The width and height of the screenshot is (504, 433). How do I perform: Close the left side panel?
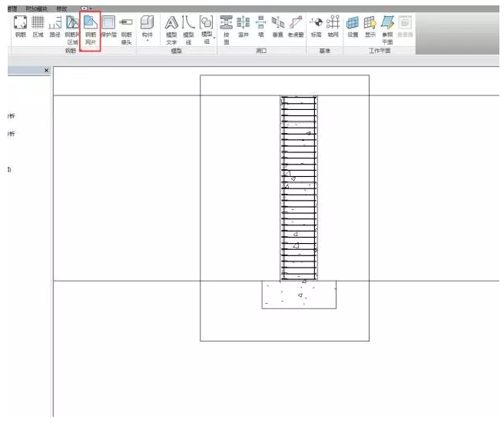click(x=46, y=71)
